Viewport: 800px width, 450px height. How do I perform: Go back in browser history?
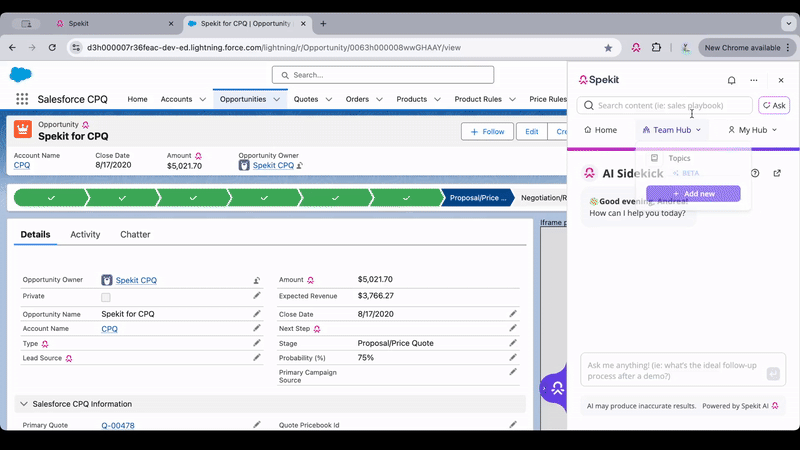(12, 47)
